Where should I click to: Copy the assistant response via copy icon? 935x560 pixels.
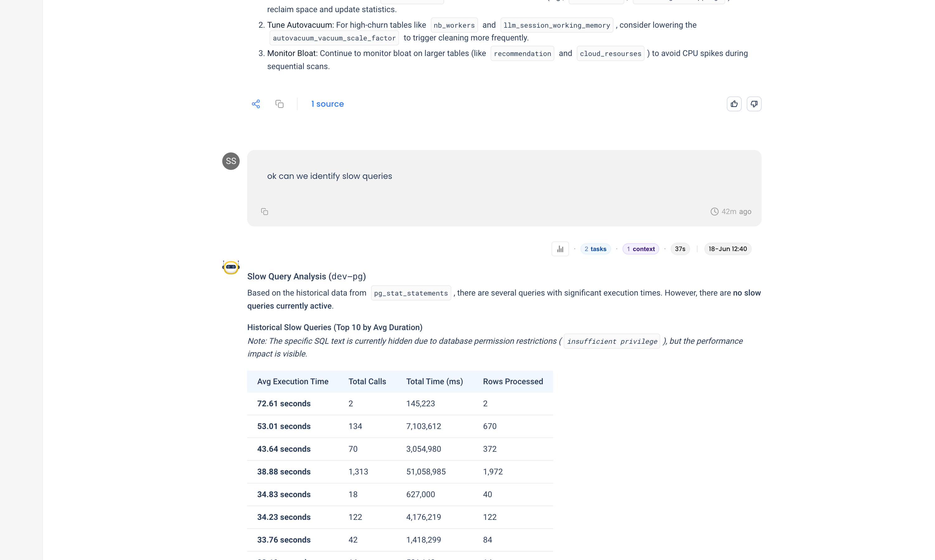click(279, 104)
